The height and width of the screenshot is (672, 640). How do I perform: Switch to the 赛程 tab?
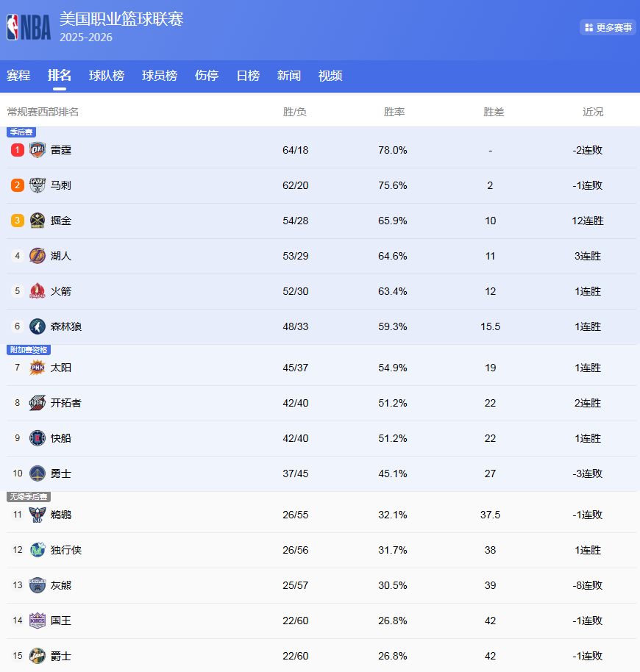point(18,76)
